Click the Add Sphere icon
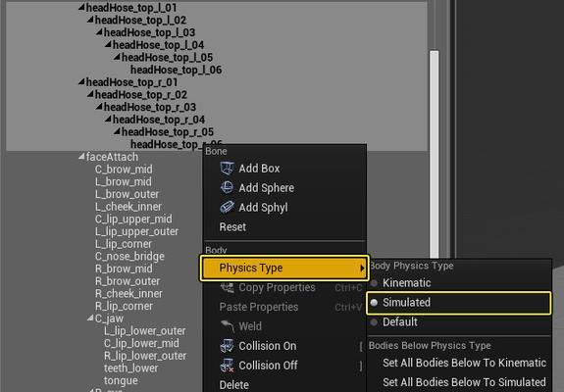This screenshot has height=392, width=564. [x=227, y=187]
